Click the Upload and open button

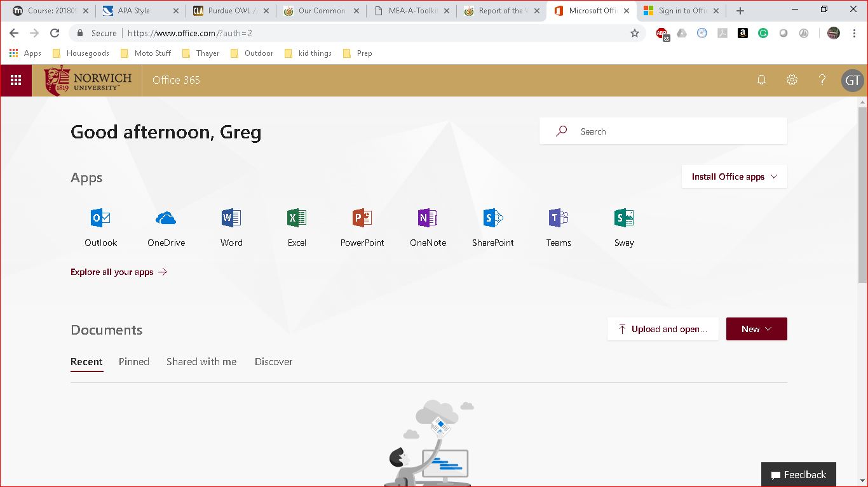(663, 329)
